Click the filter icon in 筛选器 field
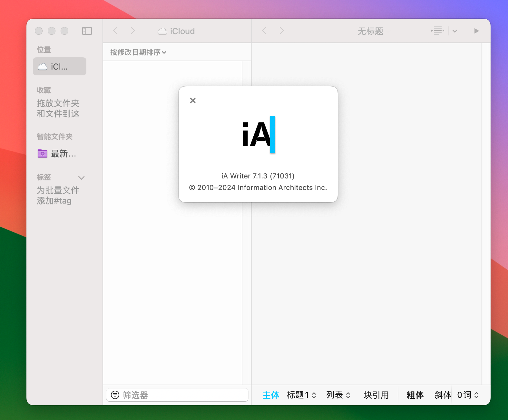Viewport: 508px width, 420px height. point(115,395)
